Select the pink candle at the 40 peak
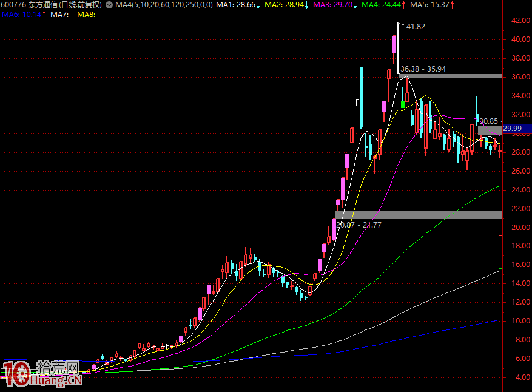This screenshot has width=532, height=392. click(x=394, y=45)
